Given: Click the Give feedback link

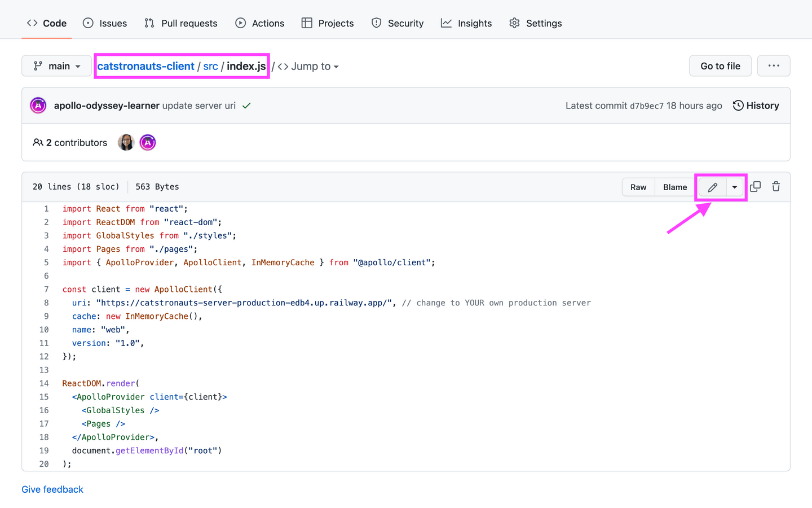Looking at the screenshot, I should [x=52, y=489].
